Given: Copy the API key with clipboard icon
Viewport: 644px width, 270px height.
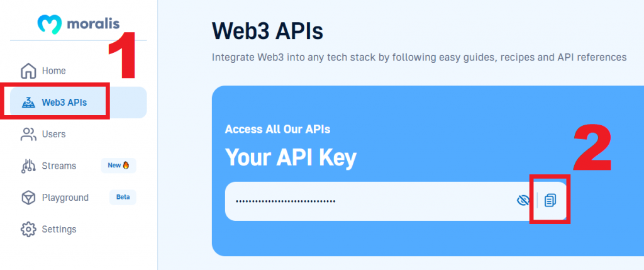Looking at the screenshot, I should (x=550, y=200).
